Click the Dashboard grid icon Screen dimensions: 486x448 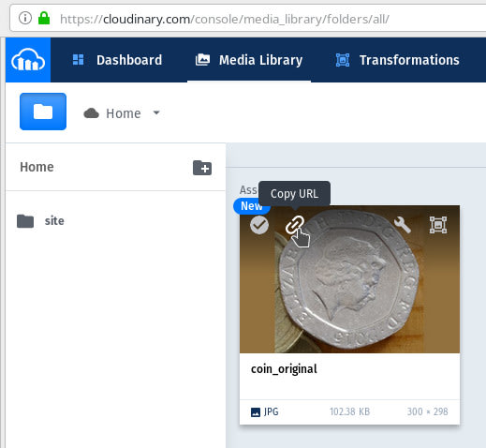(78, 59)
